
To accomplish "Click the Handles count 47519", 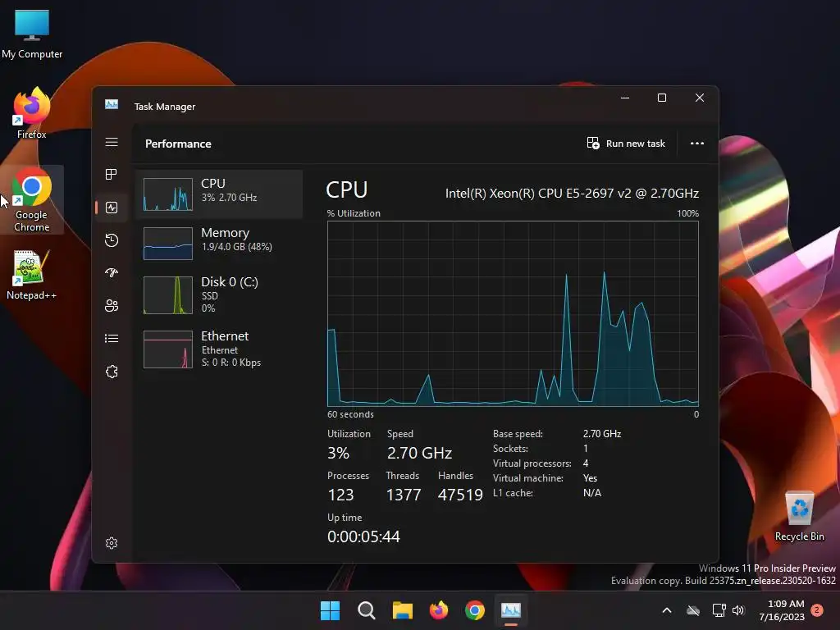I will 460,495.
